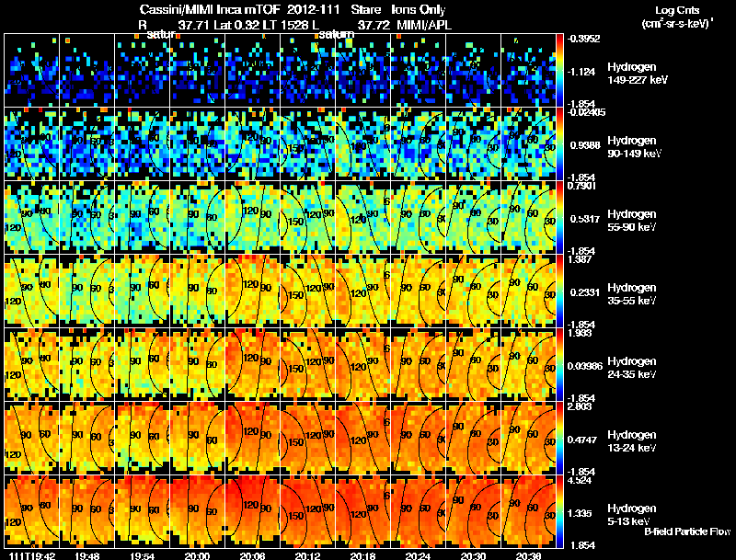The height and width of the screenshot is (560, 736).
Task: Click the 'Lat 0.32' header value
Action: tap(236, 25)
